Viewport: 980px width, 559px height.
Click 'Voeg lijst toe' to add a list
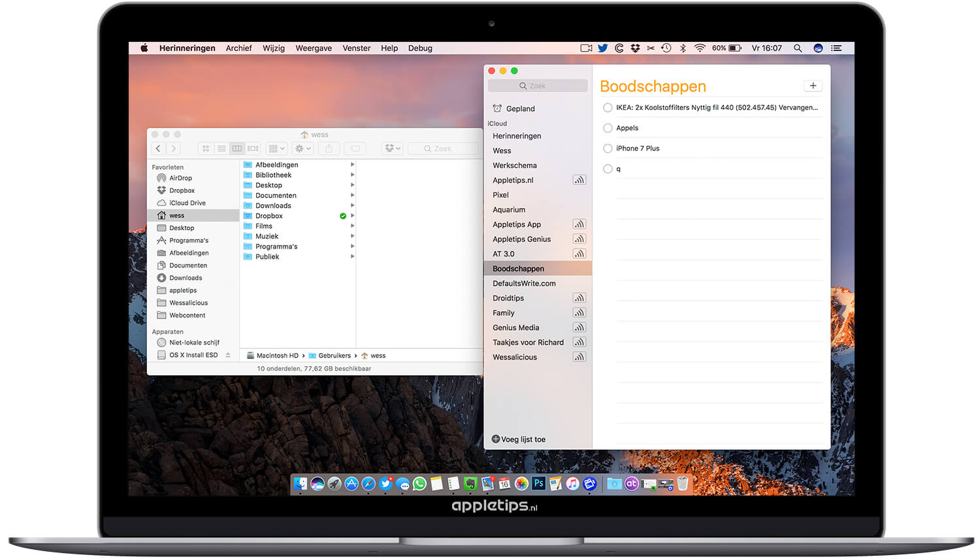[x=519, y=439]
